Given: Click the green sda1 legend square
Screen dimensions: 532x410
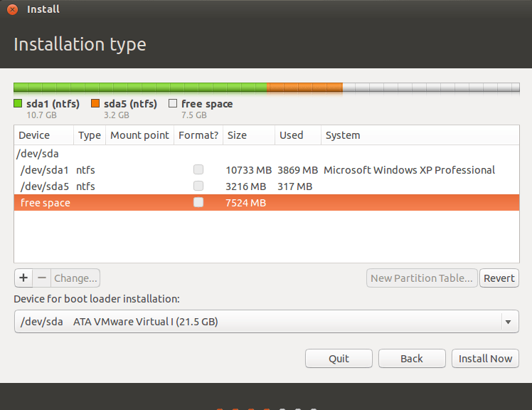Looking at the screenshot, I should 18,104.
